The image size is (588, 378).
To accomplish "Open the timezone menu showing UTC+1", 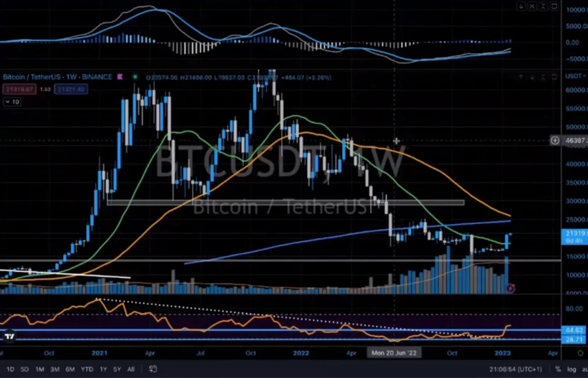I will click(x=514, y=369).
